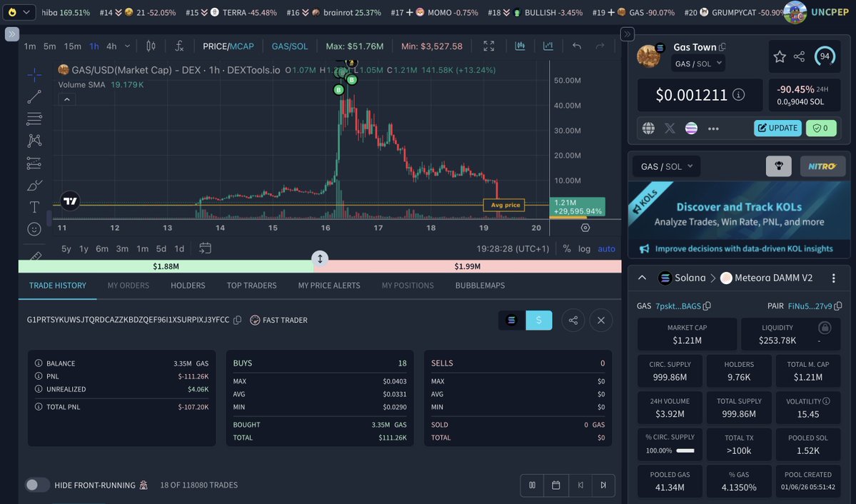This screenshot has width=856, height=504.
Task: Toggle auto scaling on the chart
Action: coord(605,248)
